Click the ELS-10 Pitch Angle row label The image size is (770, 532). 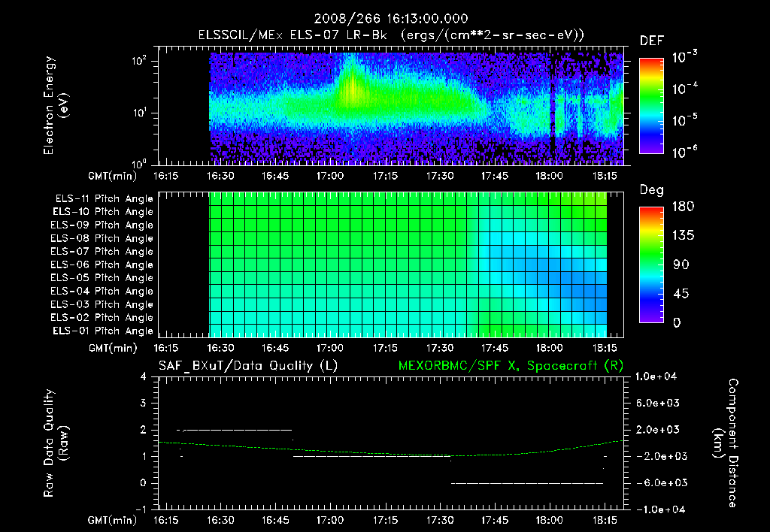(x=103, y=212)
